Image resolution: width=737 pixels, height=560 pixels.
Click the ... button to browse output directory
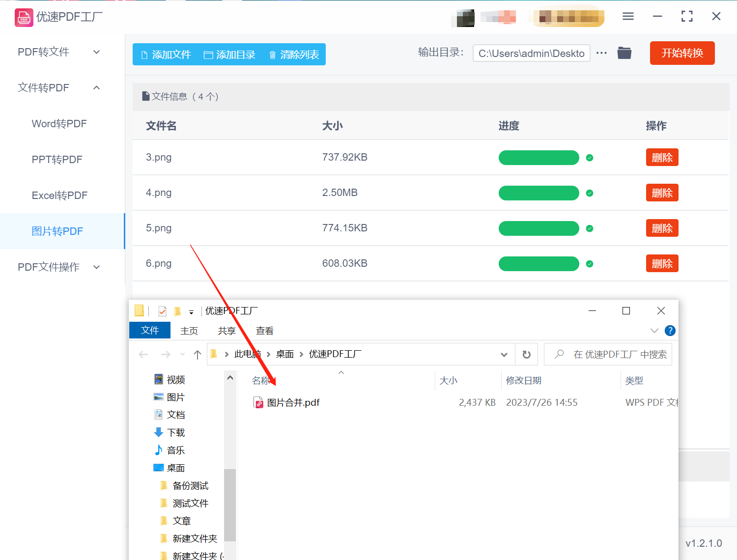[x=601, y=53]
